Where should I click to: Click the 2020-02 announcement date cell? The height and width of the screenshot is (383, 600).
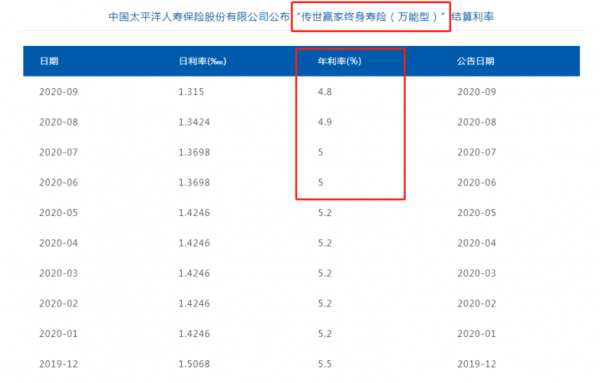click(x=477, y=303)
